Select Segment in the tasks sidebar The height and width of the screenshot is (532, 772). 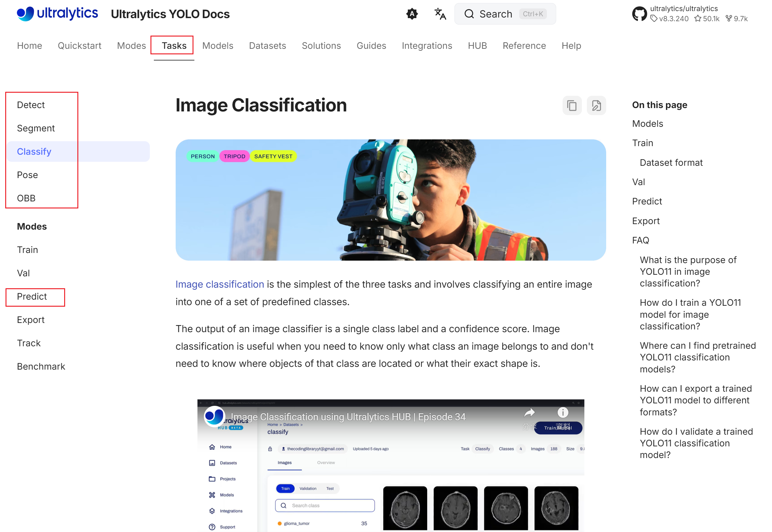[x=36, y=128]
